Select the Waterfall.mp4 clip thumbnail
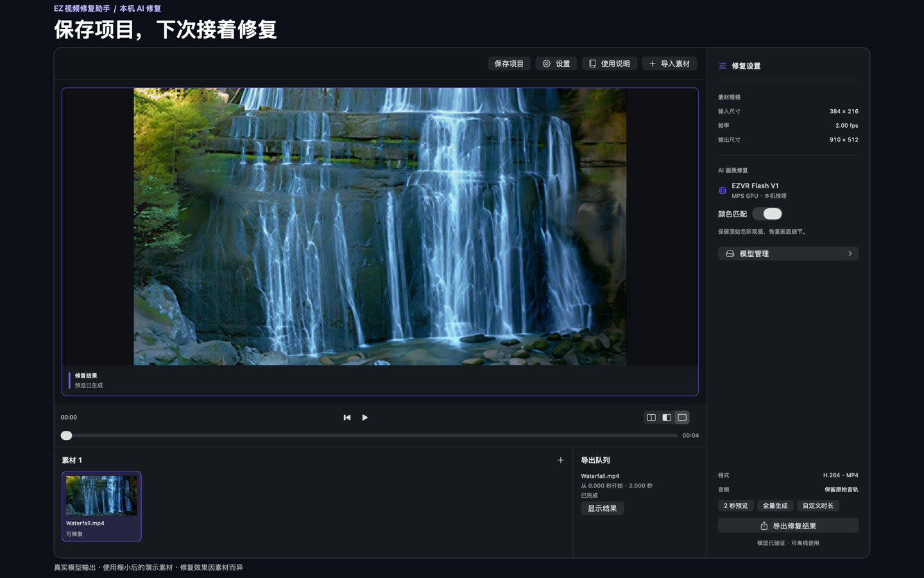 [x=101, y=495]
